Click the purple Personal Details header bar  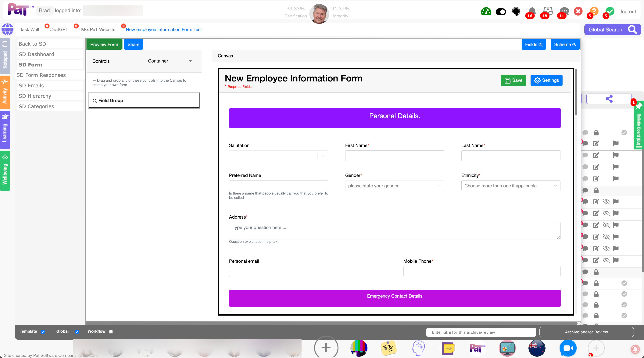tap(395, 118)
